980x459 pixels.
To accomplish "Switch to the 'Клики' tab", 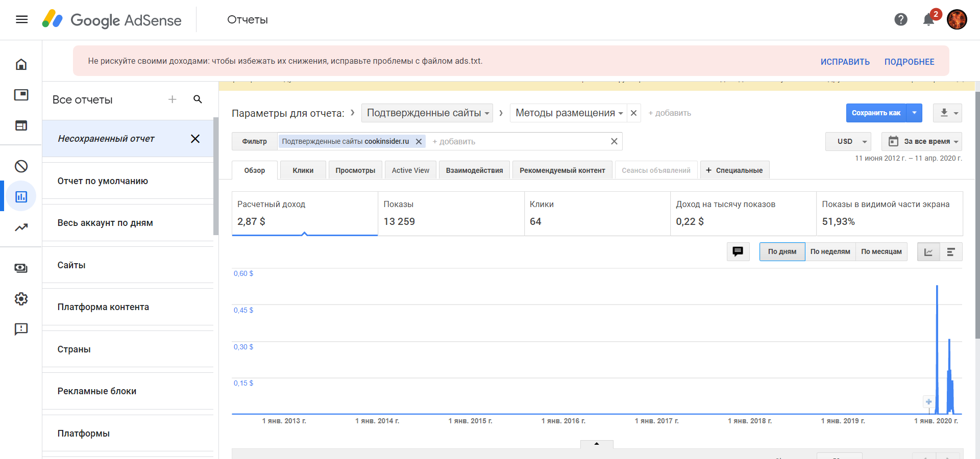I will pyautogui.click(x=303, y=170).
